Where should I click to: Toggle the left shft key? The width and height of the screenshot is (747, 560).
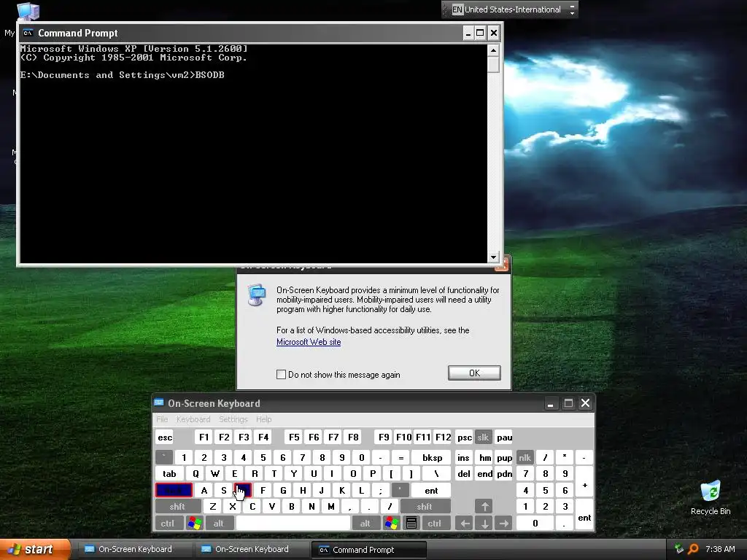pos(177,507)
